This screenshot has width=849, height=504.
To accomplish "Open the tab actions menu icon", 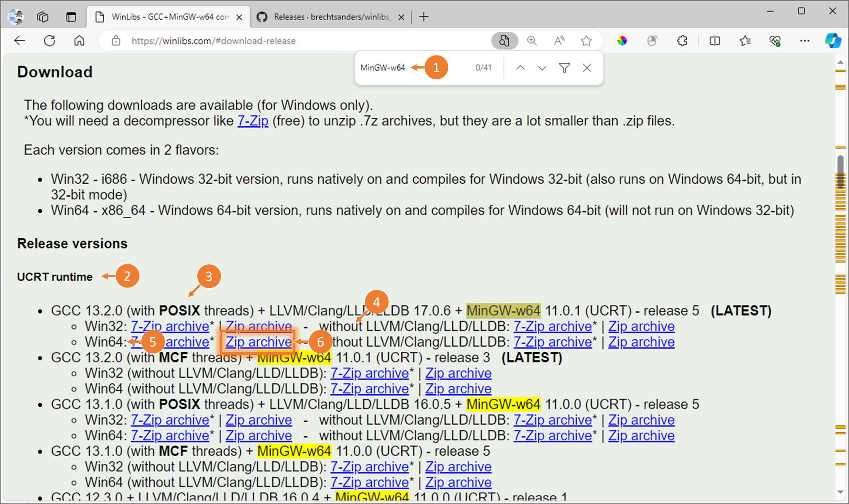I will (71, 17).
